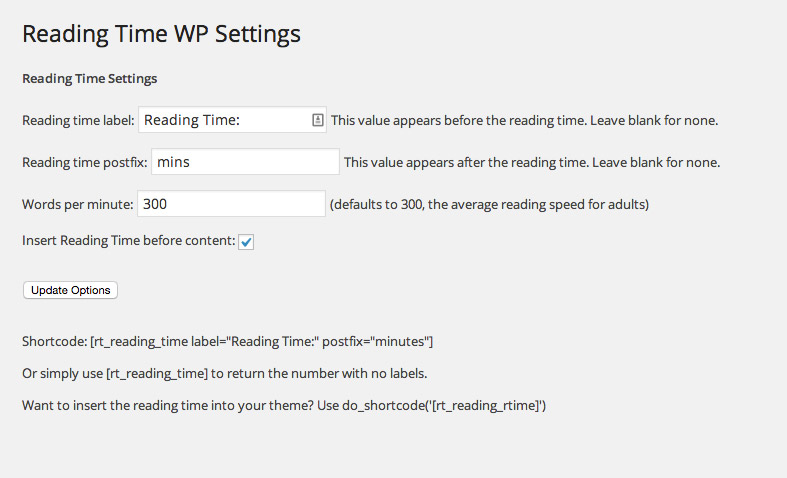Uncheck Insert Reading Time before content checkbox
787x478 pixels.
[x=246, y=242]
